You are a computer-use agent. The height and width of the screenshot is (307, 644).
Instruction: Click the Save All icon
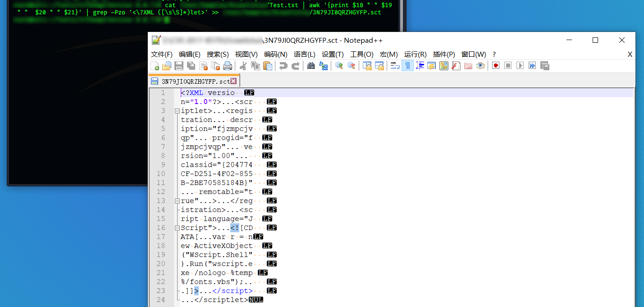click(191, 66)
